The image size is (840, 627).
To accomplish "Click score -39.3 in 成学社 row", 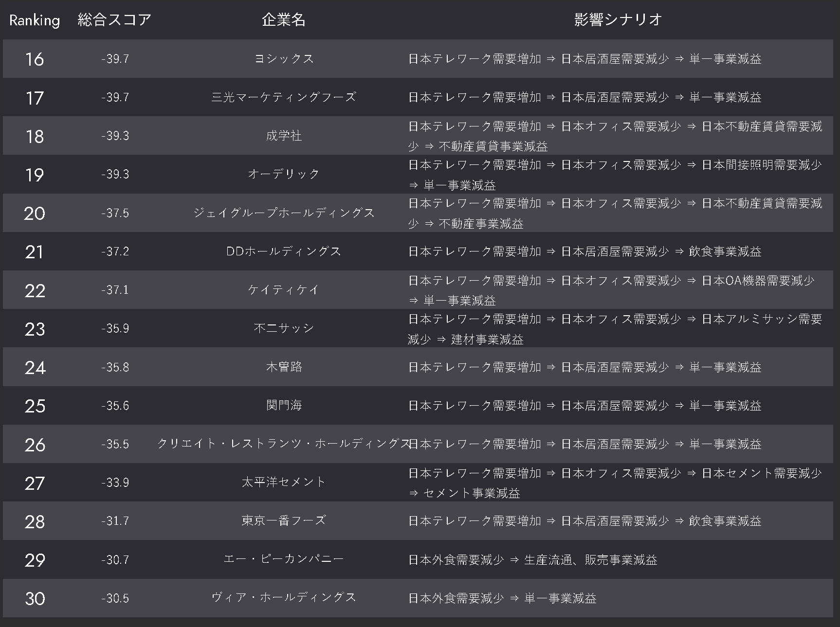I will pos(115,136).
